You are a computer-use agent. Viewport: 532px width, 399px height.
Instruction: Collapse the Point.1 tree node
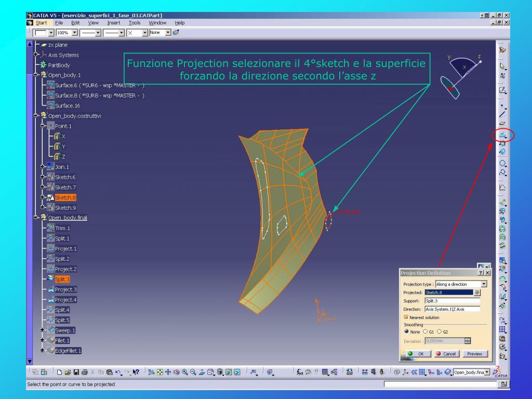point(43,126)
